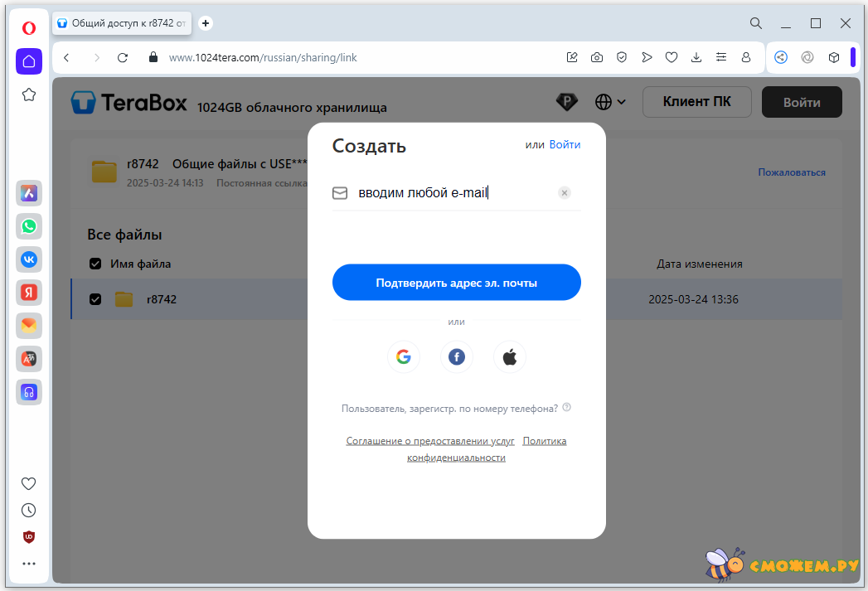The image size is (868, 591).
Task: Open sidebar three-dots more options
Action: 29,564
